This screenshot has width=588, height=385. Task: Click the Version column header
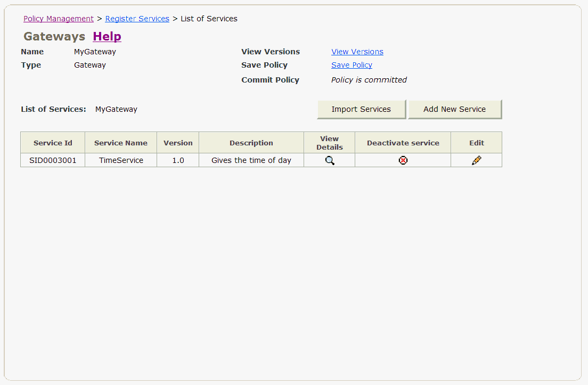coord(178,143)
